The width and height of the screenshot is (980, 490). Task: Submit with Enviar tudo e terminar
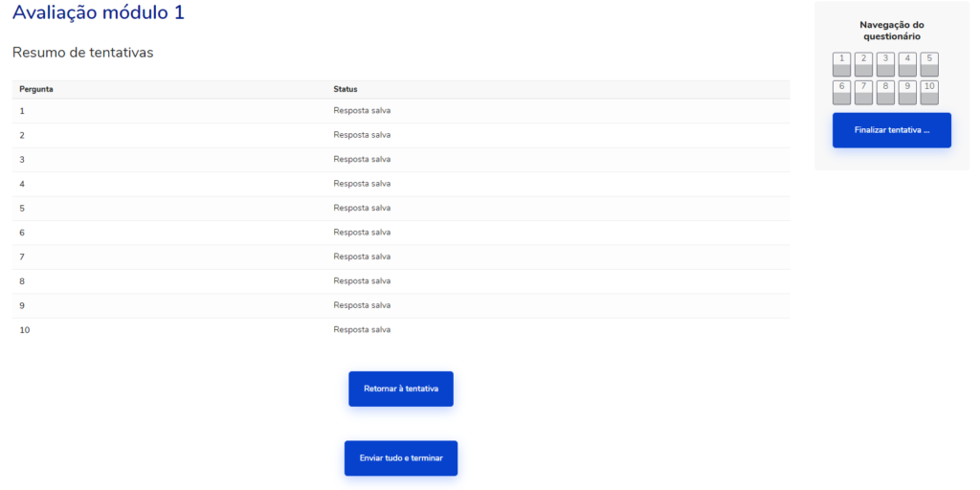click(x=401, y=458)
